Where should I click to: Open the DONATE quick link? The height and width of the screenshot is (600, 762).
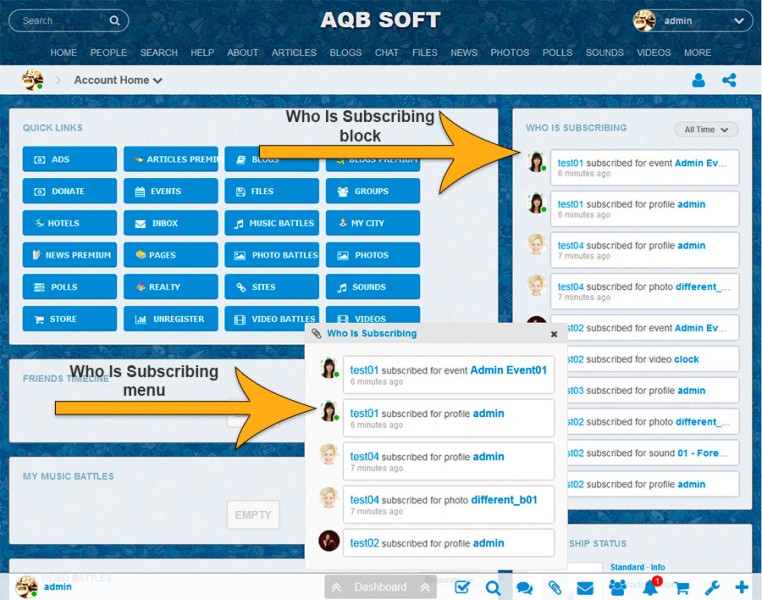[x=69, y=191]
